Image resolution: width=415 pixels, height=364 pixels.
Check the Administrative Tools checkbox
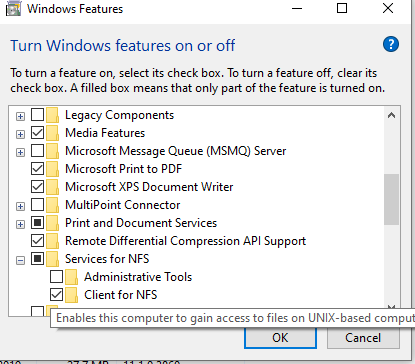point(56,277)
